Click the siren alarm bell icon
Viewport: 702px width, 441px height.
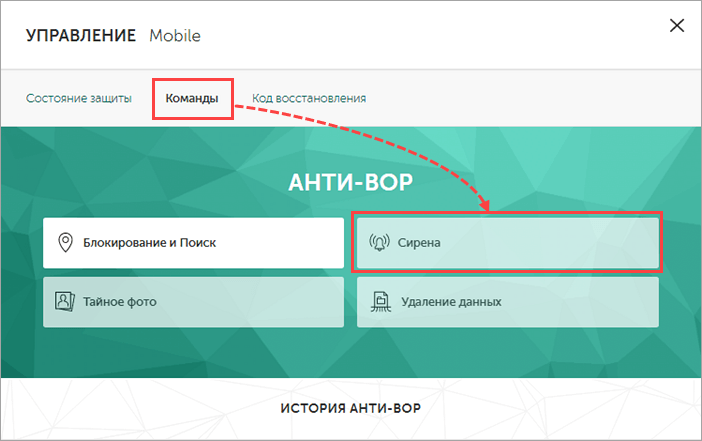click(379, 242)
